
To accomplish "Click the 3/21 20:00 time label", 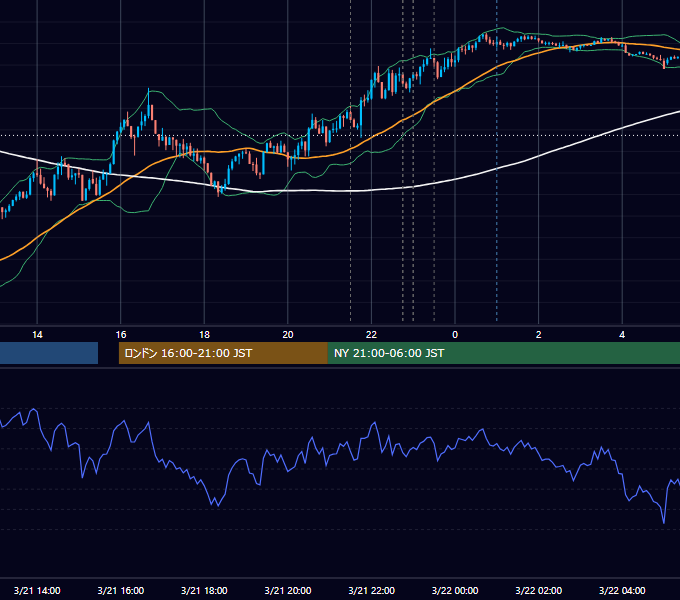I will click(x=288, y=590).
